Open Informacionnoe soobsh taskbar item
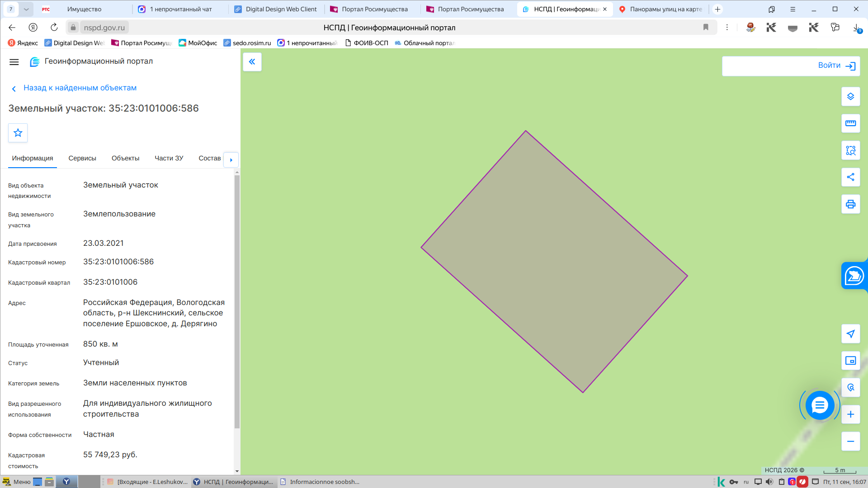 click(320, 482)
